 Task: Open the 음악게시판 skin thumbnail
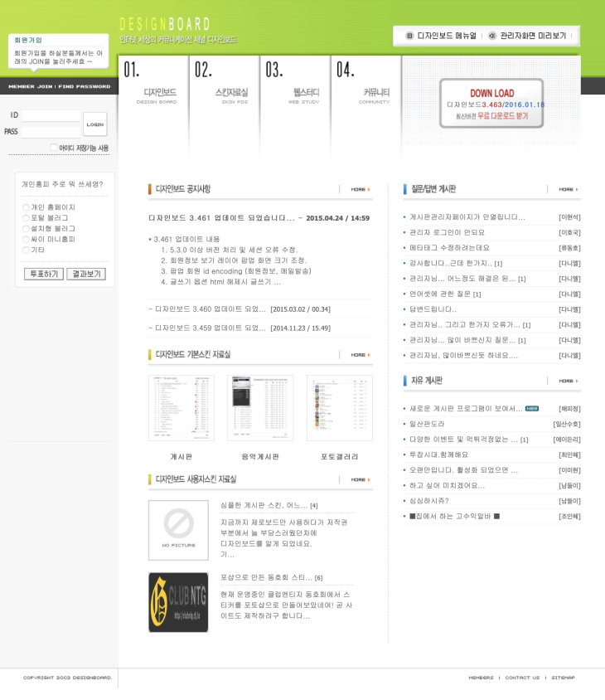[260, 408]
